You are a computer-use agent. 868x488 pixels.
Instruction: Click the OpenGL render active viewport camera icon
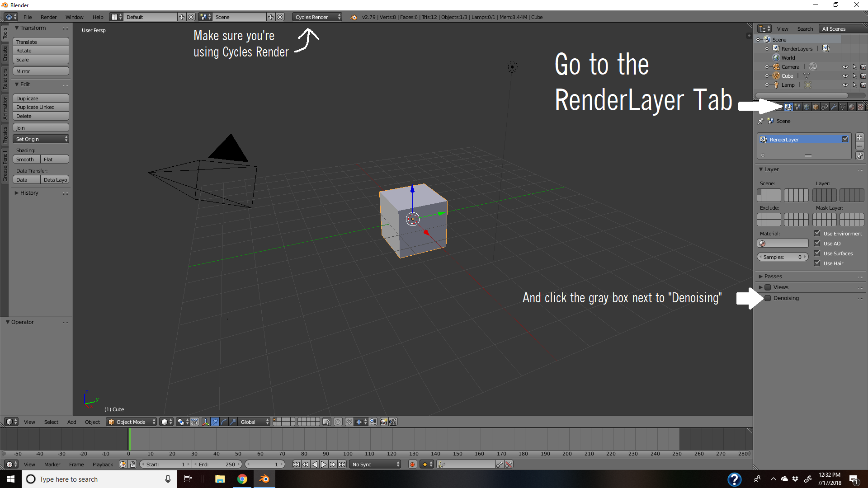(384, 422)
